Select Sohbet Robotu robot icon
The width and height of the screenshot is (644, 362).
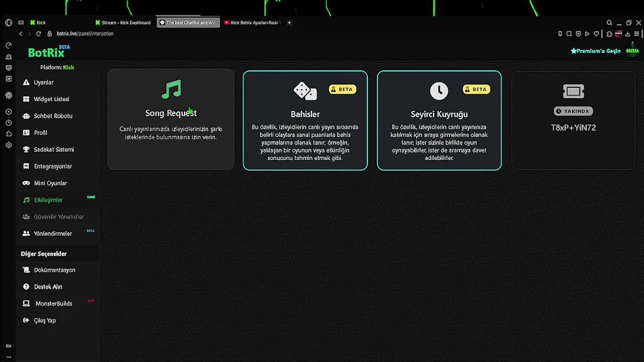click(26, 116)
